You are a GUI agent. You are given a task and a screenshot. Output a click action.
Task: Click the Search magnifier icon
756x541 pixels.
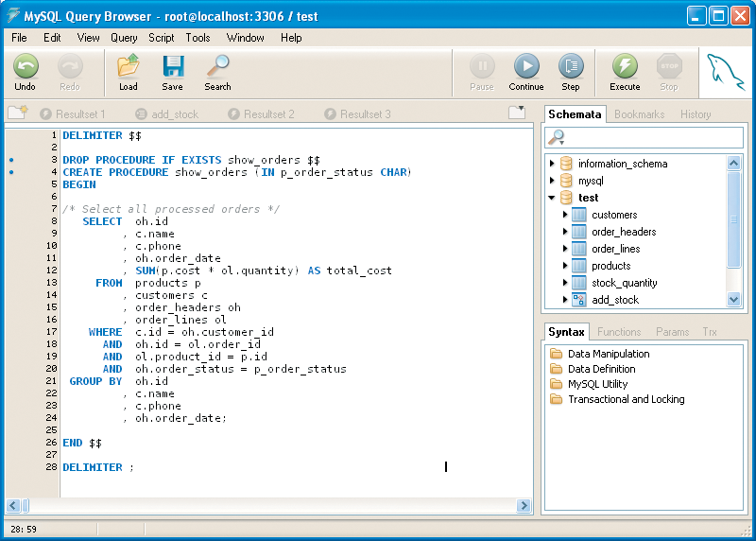click(x=218, y=65)
